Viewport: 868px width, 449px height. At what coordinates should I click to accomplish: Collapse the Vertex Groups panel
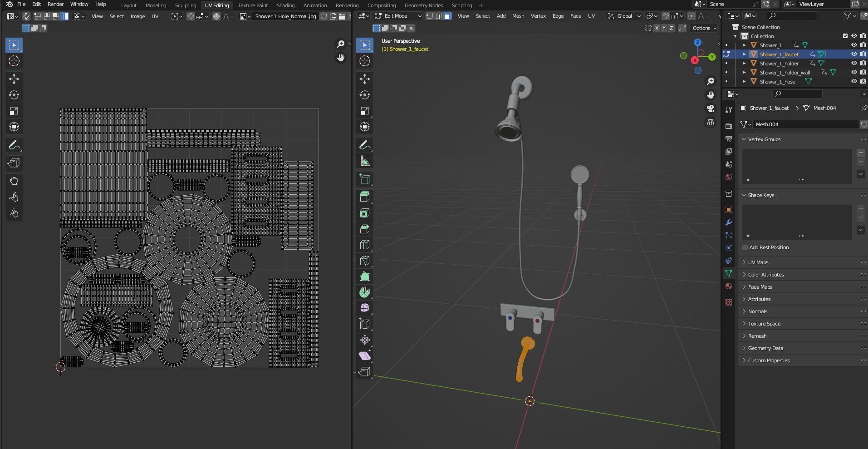coord(803,139)
